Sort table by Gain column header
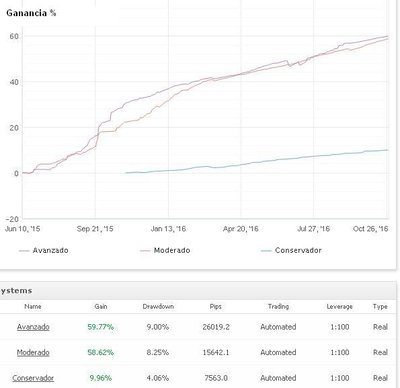The image size is (400, 388). (101, 306)
